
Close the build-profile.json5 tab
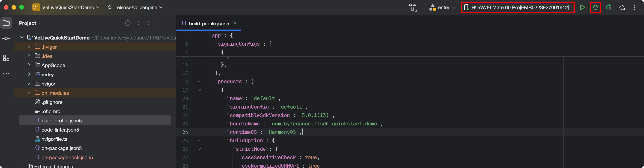tap(235, 23)
